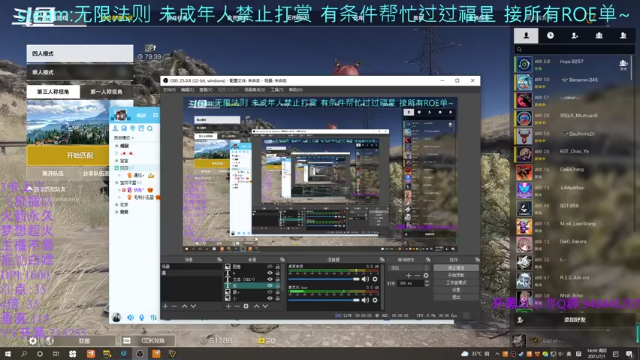Viewport: 640px width, 360px height.
Task: Open the 自由模式 dropdown in chat app
Action: [x=124, y=138]
